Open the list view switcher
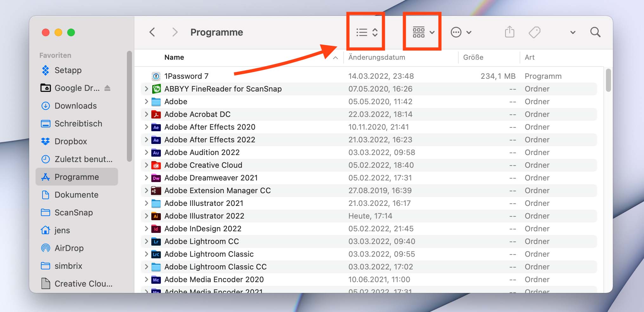 click(366, 32)
